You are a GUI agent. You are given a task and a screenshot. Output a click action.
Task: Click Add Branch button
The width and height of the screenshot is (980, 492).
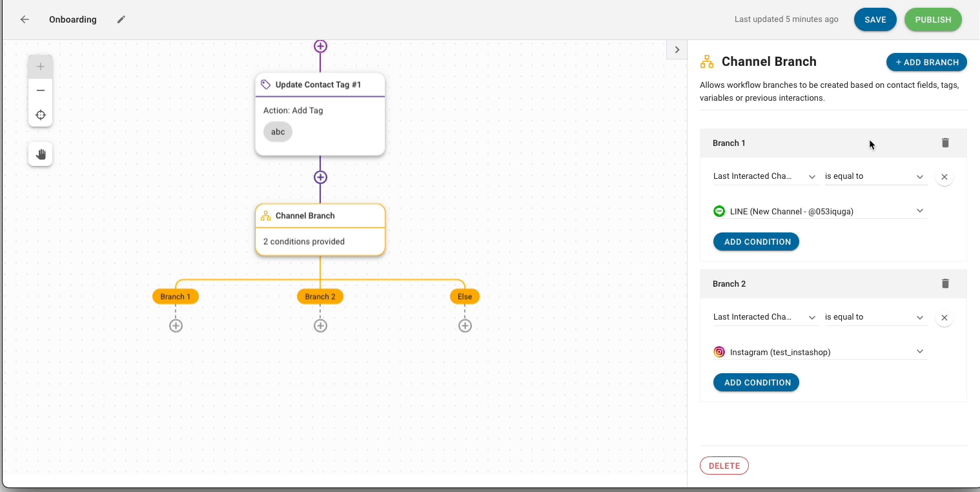coord(926,62)
